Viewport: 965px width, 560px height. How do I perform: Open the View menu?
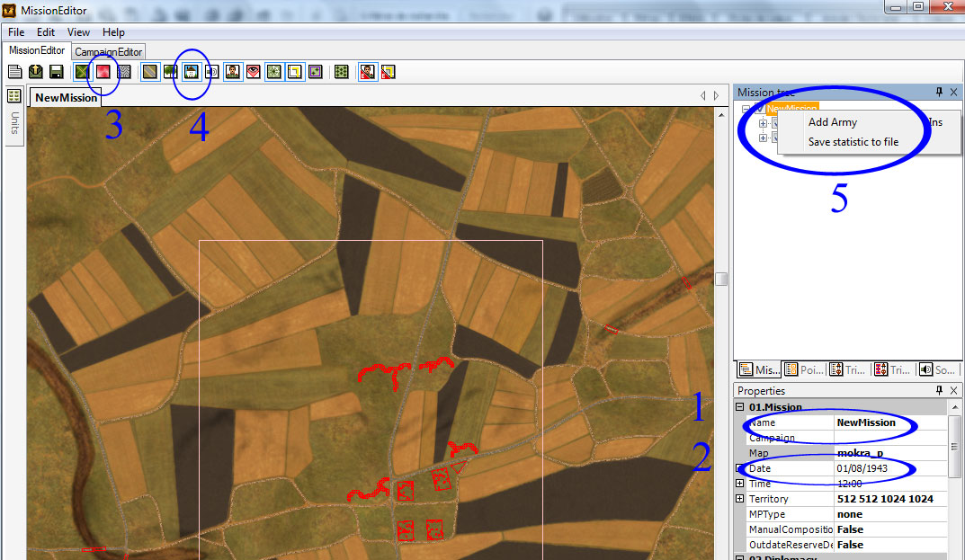click(78, 32)
